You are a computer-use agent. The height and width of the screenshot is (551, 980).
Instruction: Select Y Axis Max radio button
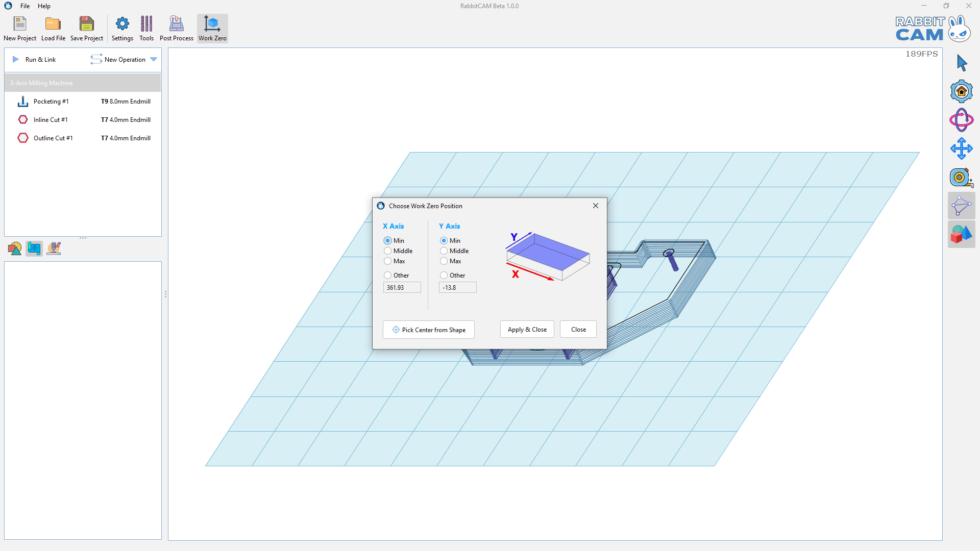pyautogui.click(x=444, y=261)
